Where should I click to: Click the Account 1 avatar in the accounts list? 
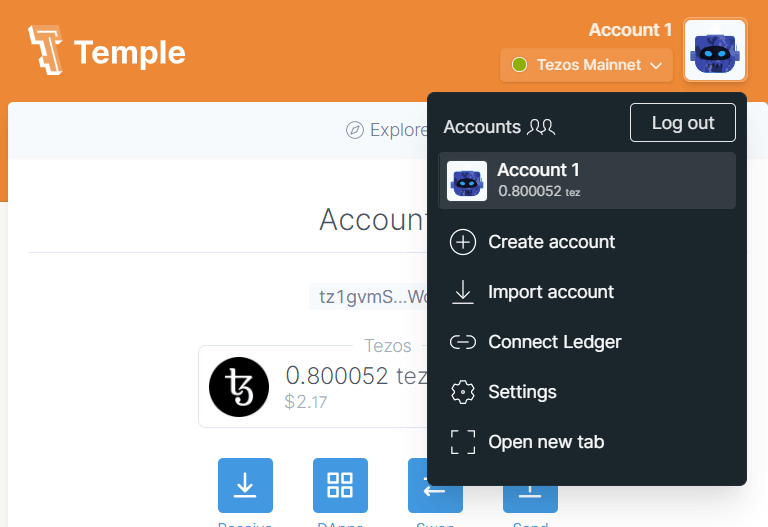tap(467, 181)
